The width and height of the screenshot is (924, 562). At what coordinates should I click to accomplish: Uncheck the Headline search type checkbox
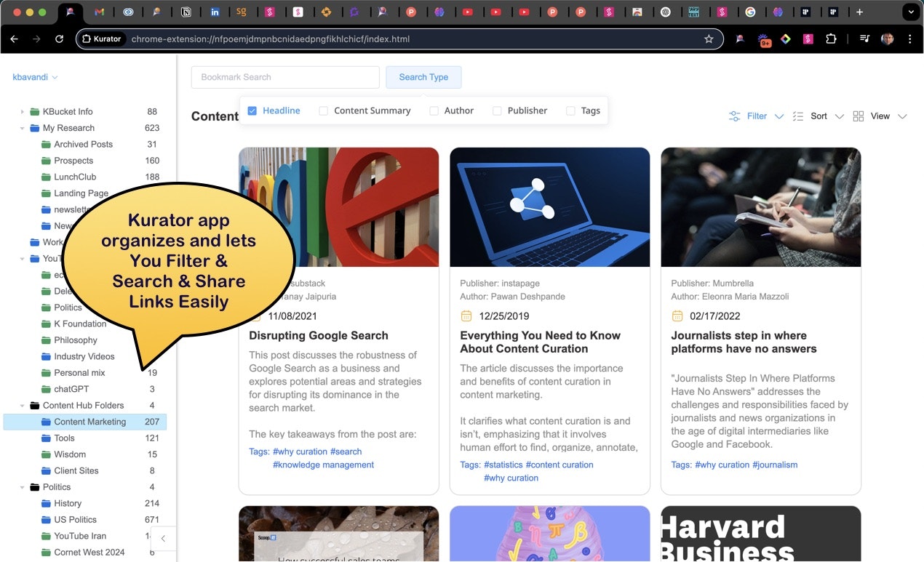coord(252,111)
